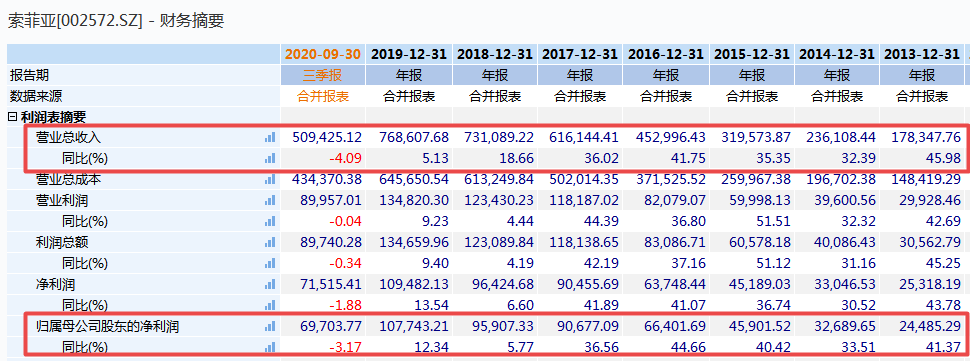
Task: Click orange 合并报表 in the 2020-09-30 column
Action: point(323,96)
